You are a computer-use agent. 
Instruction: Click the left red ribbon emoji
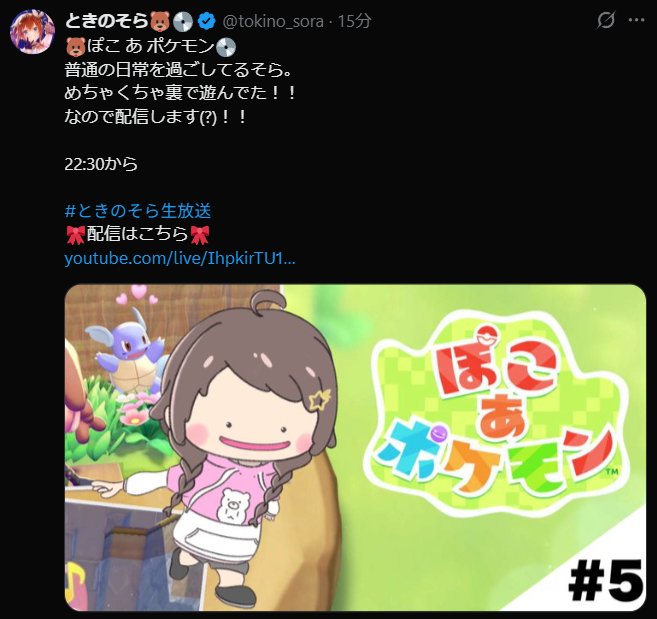75,235
